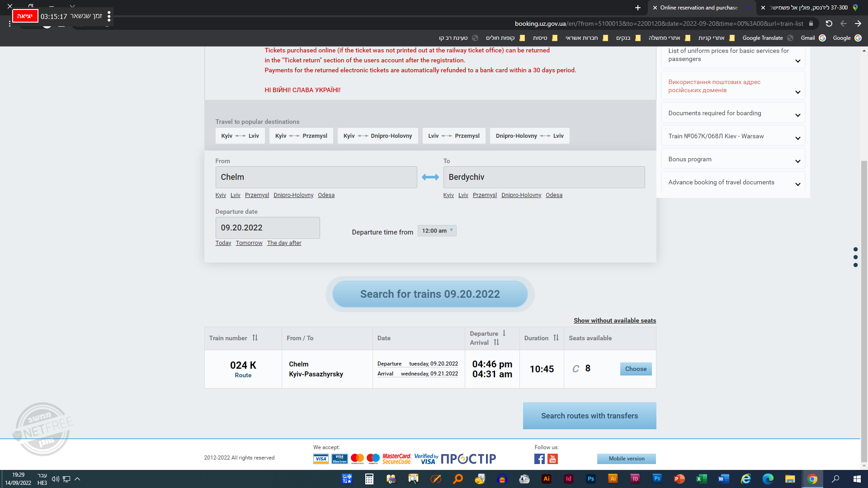This screenshot has height=488, width=868.
Task: Open the YouTube follow icon
Action: [x=552, y=459]
